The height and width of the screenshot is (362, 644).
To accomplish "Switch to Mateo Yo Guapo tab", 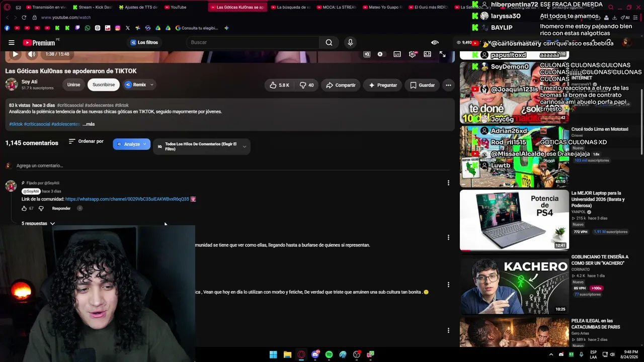I will click(x=382, y=8).
